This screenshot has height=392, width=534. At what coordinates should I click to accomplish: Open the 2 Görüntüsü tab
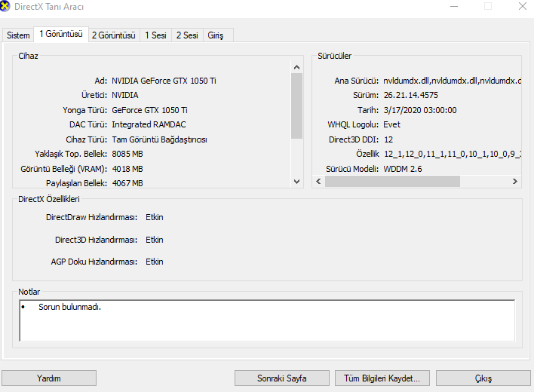point(114,35)
